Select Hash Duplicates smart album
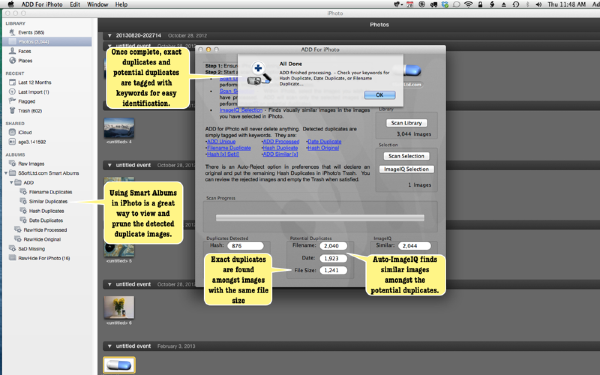The height and width of the screenshot is (375, 600). [x=46, y=211]
